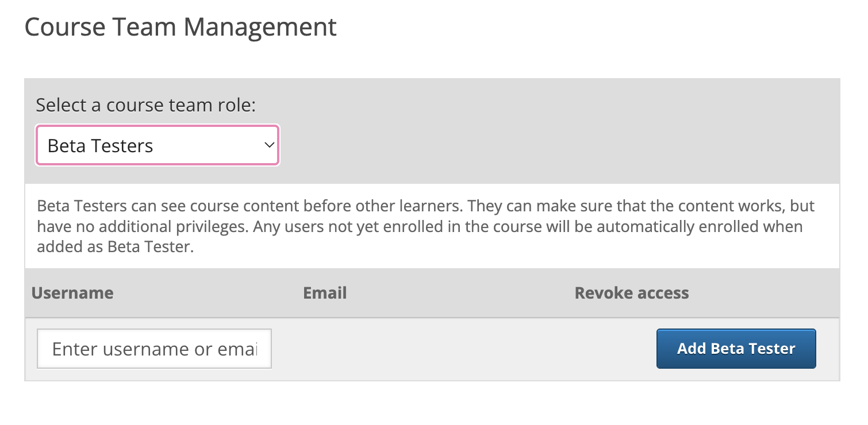The width and height of the screenshot is (868, 425).
Task: Select the Username column header
Action: click(x=72, y=293)
